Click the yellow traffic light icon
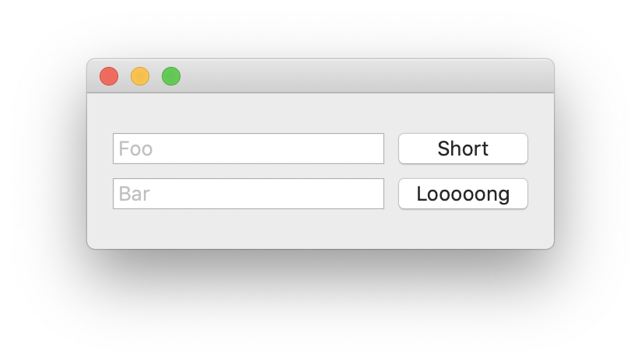Viewport: 641px width, 364px height. point(140,76)
